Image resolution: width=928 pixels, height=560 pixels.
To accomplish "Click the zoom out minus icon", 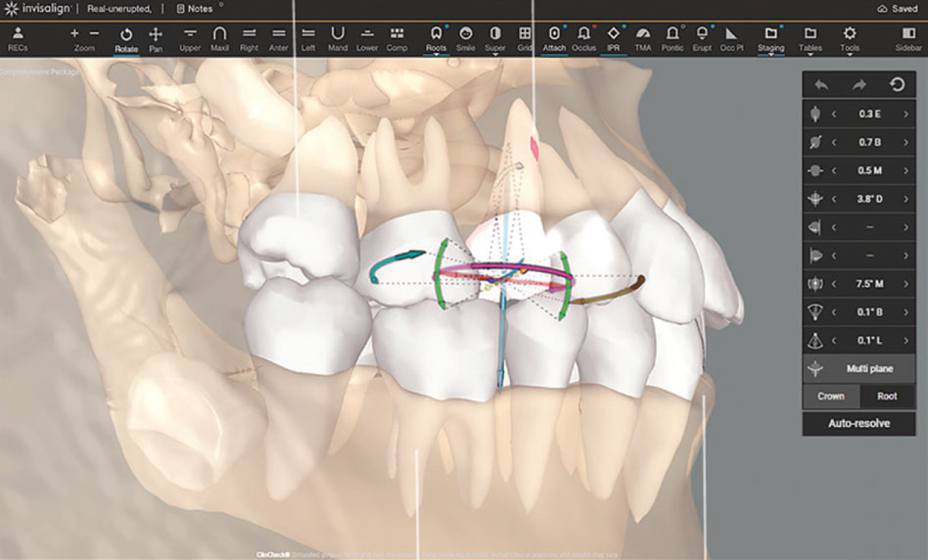I will (x=95, y=33).
